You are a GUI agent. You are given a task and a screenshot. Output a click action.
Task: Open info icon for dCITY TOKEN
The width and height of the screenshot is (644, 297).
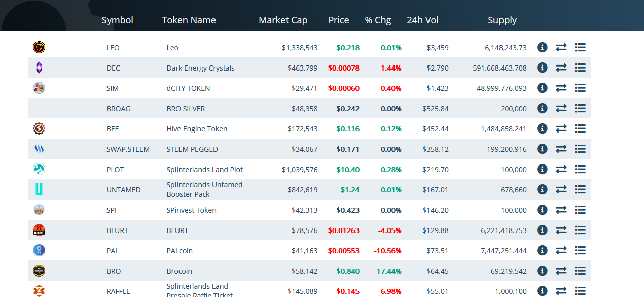(542, 88)
